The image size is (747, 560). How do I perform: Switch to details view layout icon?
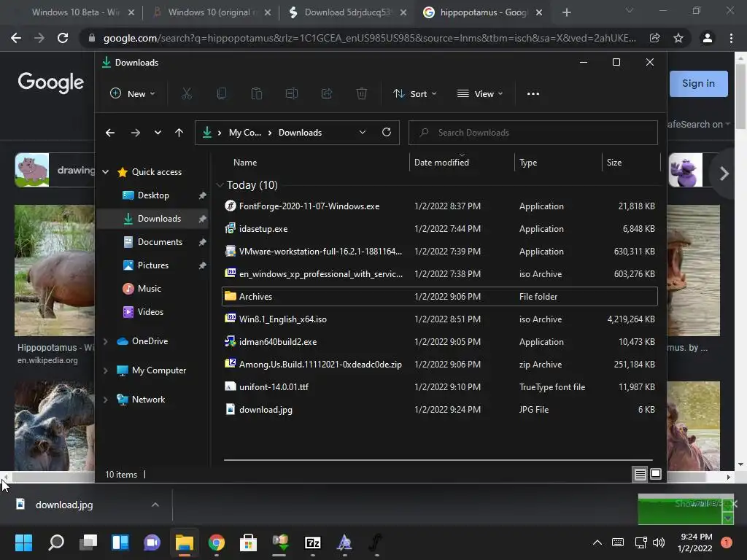[640, 474]
